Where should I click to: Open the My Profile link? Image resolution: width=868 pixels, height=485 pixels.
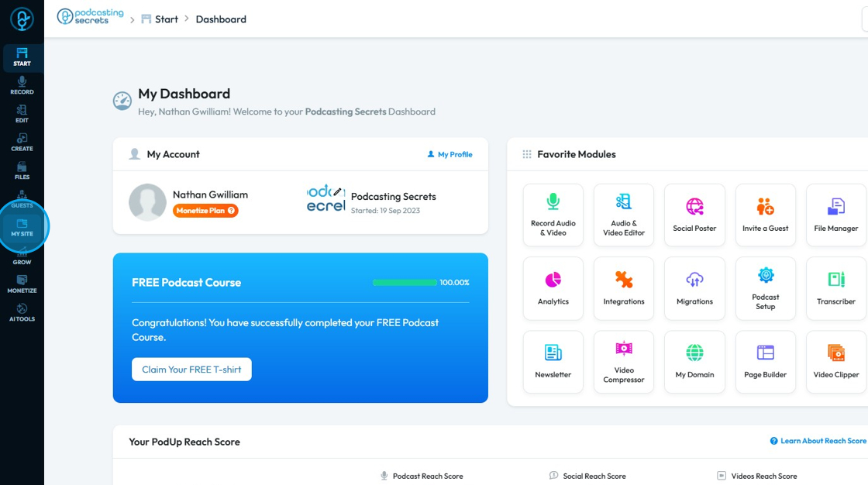(450, 154)
